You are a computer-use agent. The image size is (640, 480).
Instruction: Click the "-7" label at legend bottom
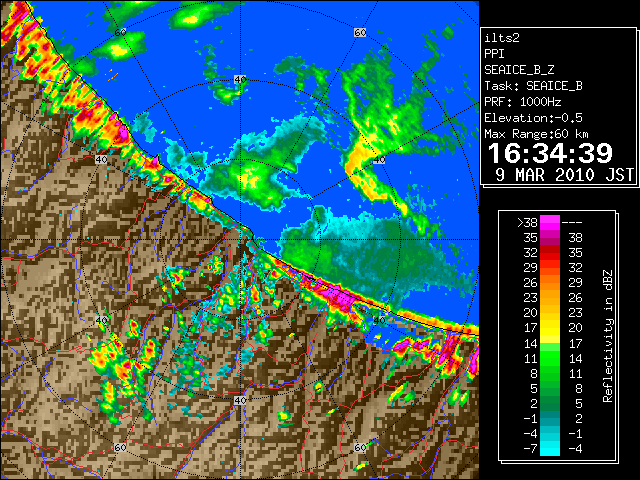point(530,449)
